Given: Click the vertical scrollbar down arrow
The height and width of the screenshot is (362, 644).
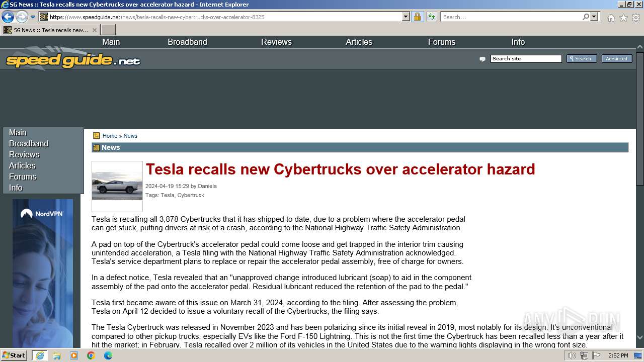Looking at the screenshot, I should (640, 337).
